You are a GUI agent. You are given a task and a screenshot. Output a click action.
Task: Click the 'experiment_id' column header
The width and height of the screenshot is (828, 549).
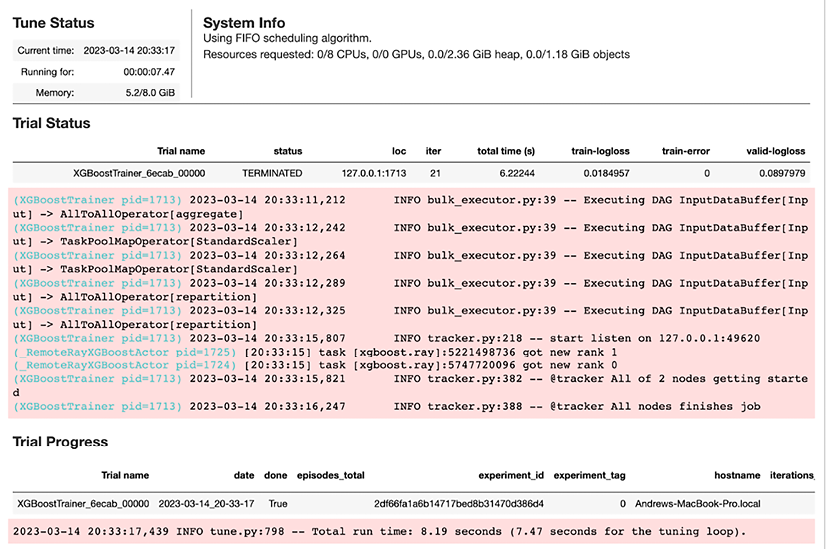(x=511, y=475)
